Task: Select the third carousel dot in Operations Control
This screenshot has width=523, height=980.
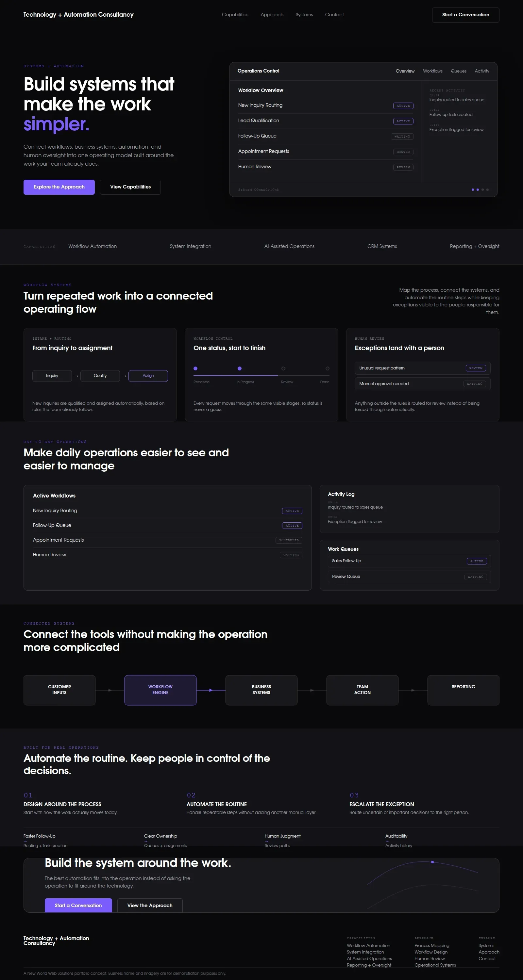Action: tap(482, 189)
